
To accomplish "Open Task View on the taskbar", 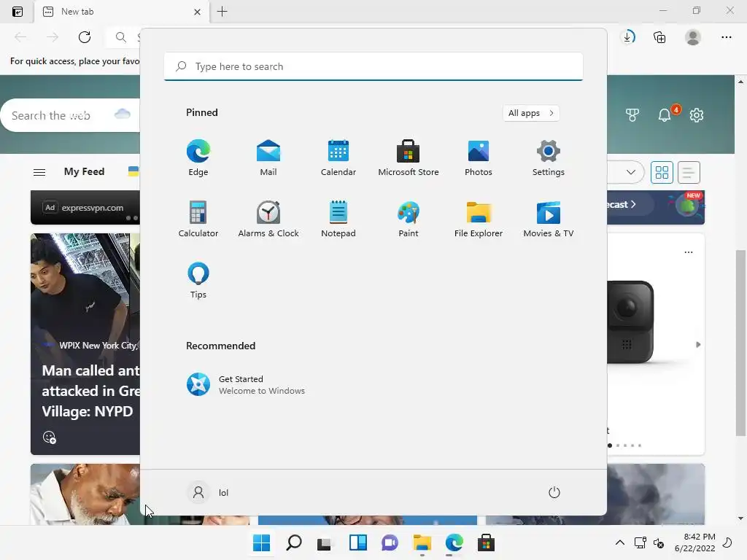I will pos(325,542).
